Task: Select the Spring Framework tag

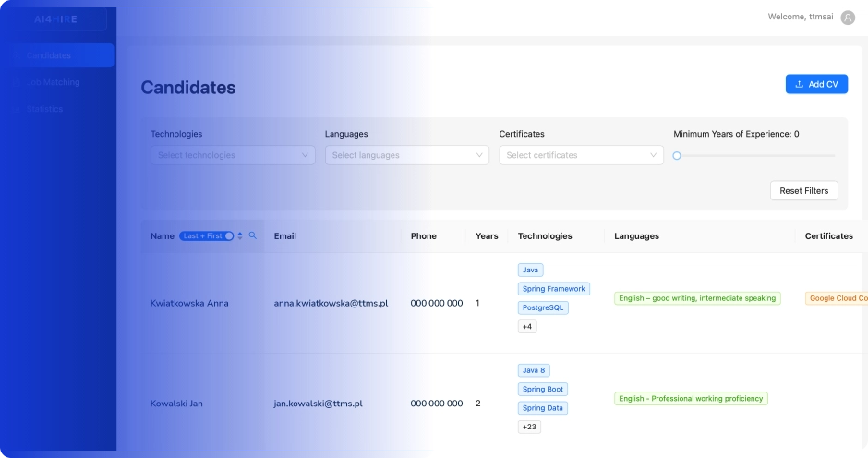Action: tap(553, 289)
